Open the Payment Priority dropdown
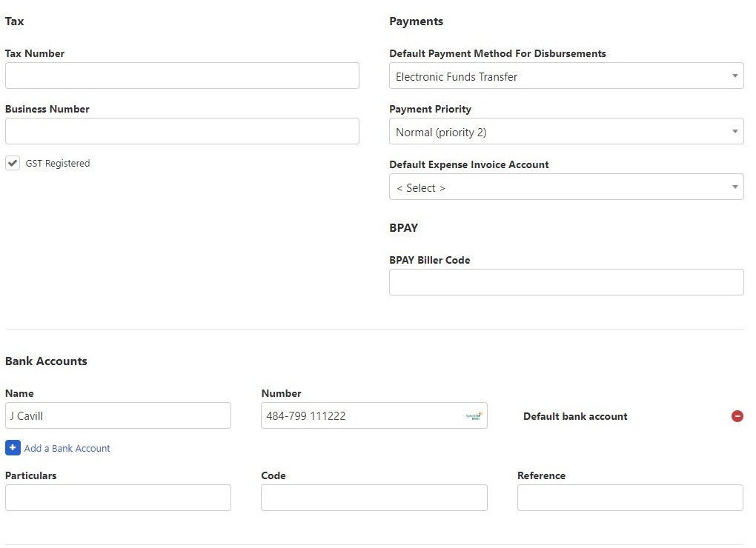 [566, 131]
